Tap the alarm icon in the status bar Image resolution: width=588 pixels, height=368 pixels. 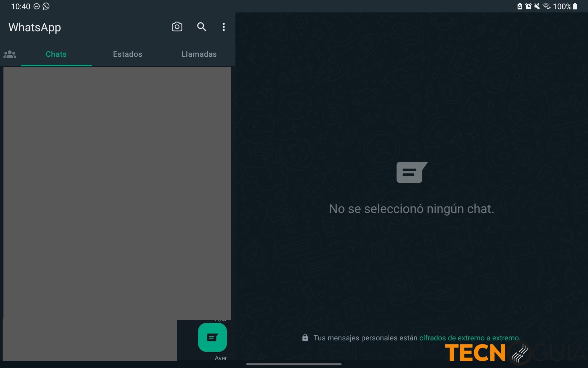coord(528,6)
